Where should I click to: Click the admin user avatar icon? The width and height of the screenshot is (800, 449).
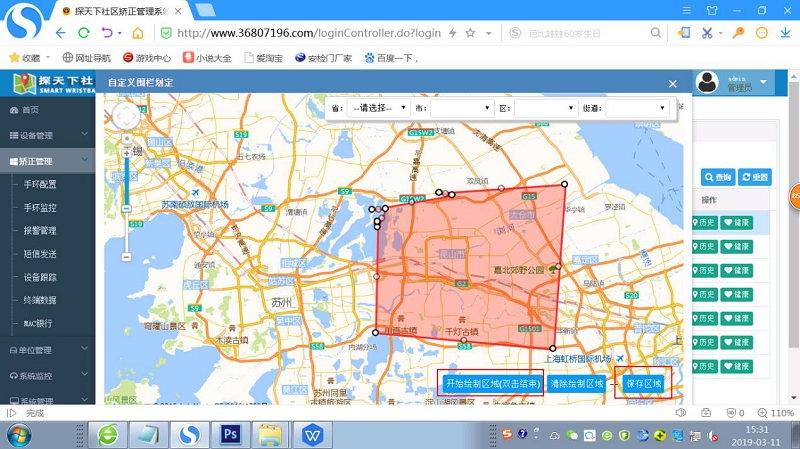click(x=708, y=82)
